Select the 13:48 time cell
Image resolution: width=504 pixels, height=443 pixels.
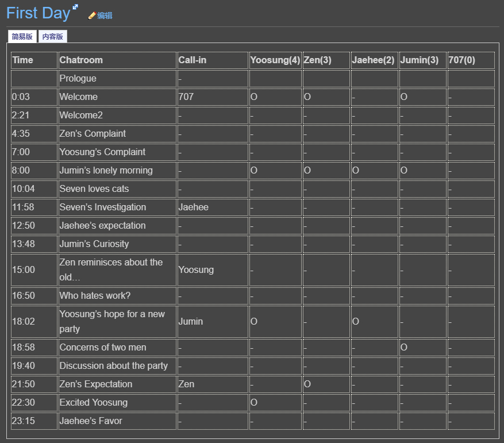pos(34,244)
